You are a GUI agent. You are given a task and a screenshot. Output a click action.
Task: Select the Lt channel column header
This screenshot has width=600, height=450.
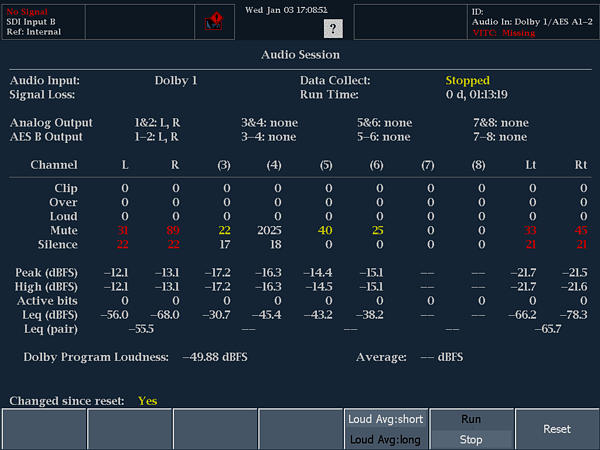click(531, 164)
